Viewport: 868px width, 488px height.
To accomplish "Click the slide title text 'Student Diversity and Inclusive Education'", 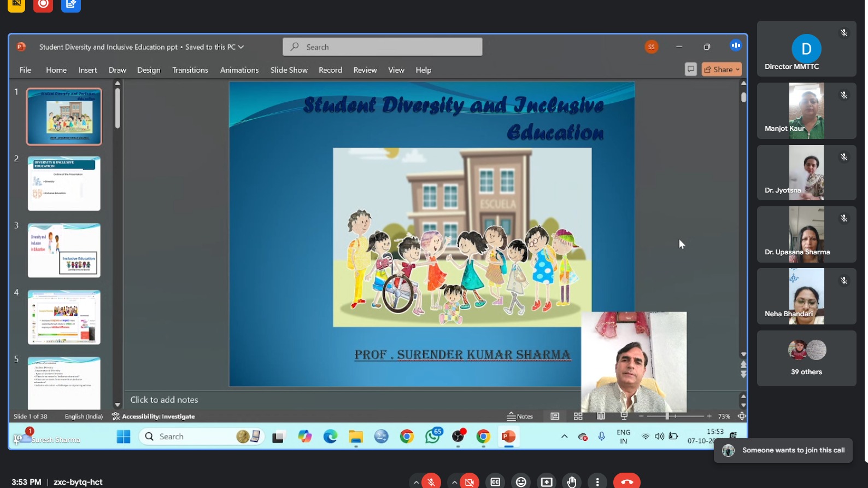I will (x=453, y=118).
